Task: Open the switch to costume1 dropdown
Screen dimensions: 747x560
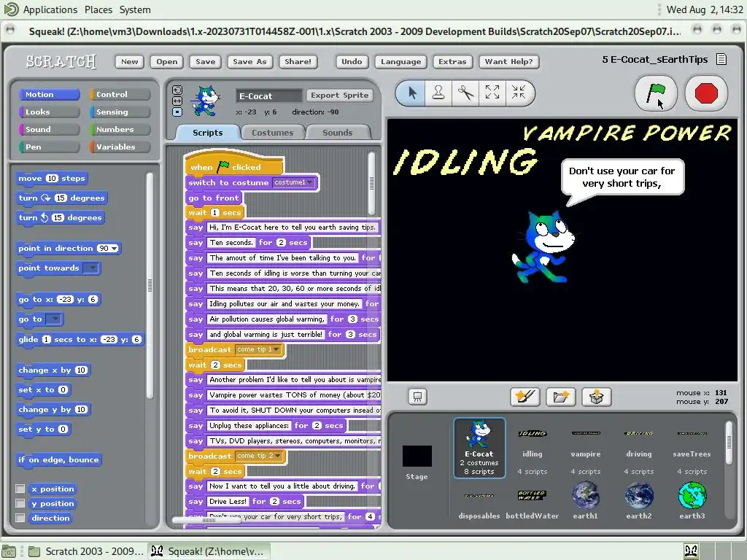Action: [309, 182]
